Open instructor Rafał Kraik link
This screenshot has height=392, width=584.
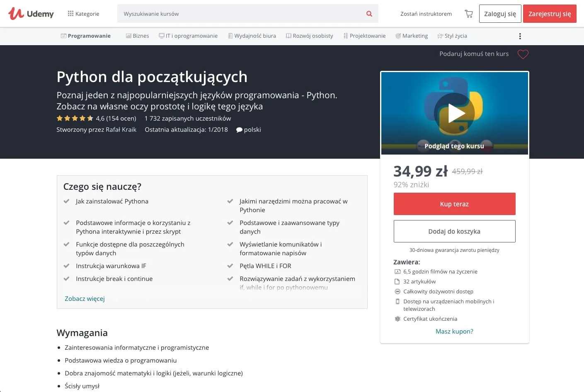[121, 130]
